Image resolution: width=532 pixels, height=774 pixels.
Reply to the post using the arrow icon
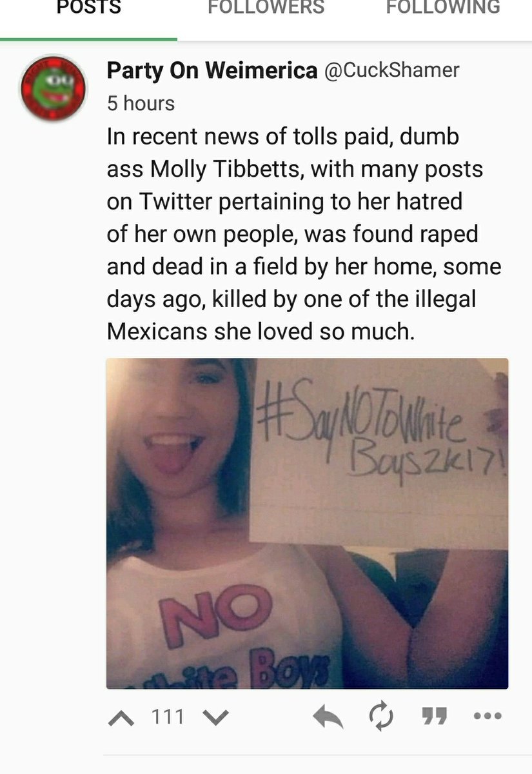tap(328, 716)
